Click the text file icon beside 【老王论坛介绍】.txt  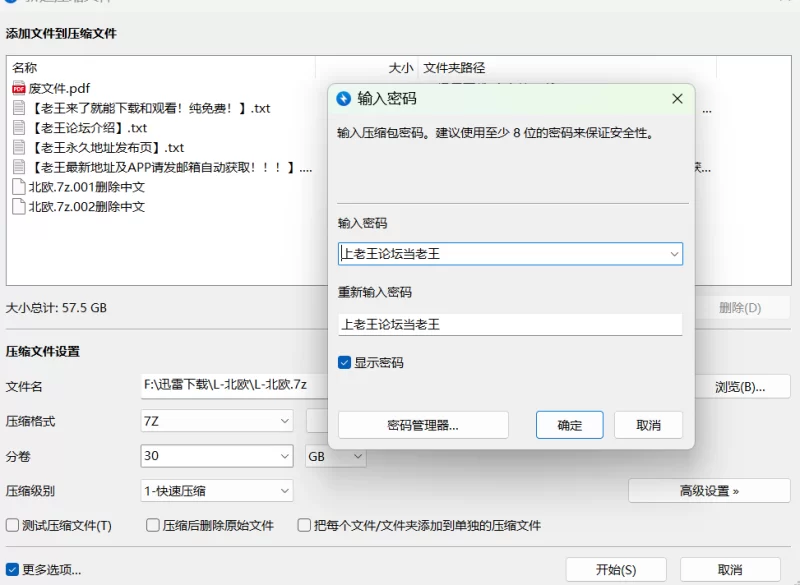click(18, 128)
